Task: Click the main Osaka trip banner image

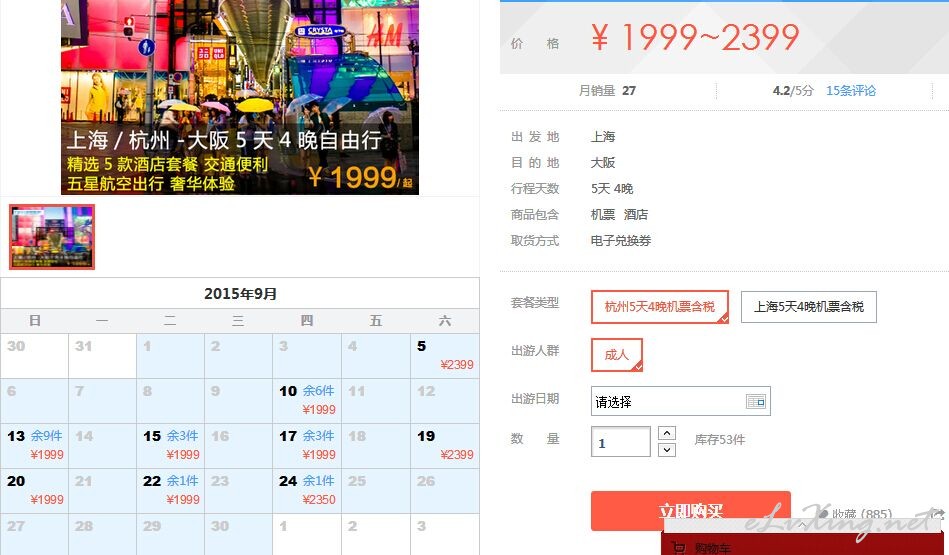Action: pyautogui.click(x=240, y=97)
